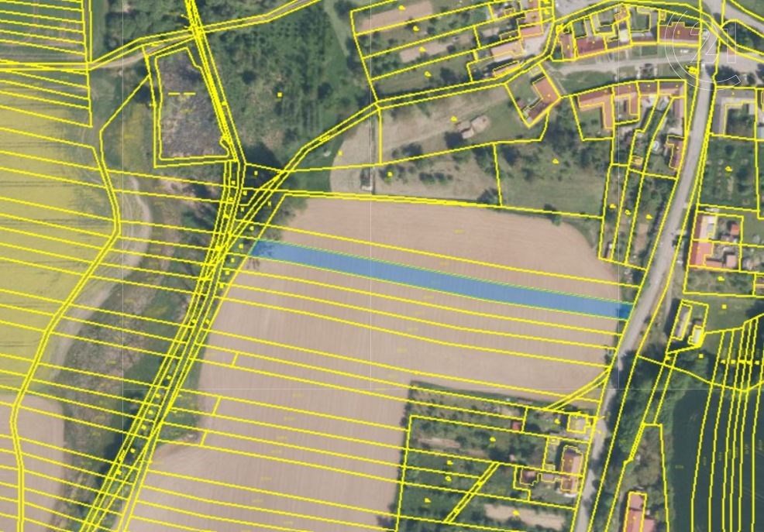Click the angled orange-roofed building near top
This screenshot has height=532, width=764.
(x=545, y=96)
